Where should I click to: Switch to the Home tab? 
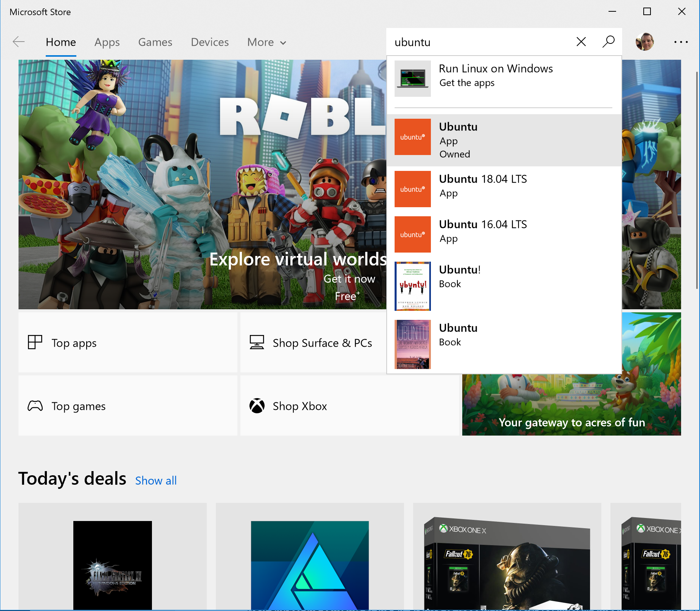coord(61,42)
